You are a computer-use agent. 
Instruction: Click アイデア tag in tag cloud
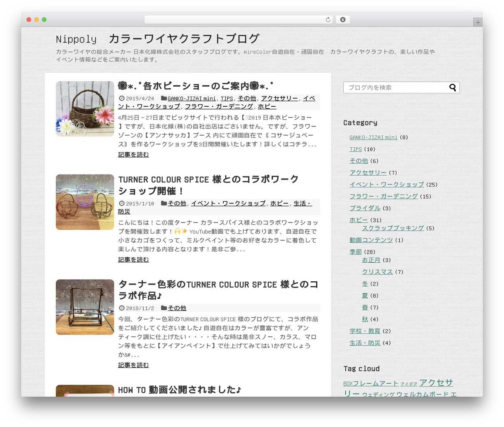(409, 384)
